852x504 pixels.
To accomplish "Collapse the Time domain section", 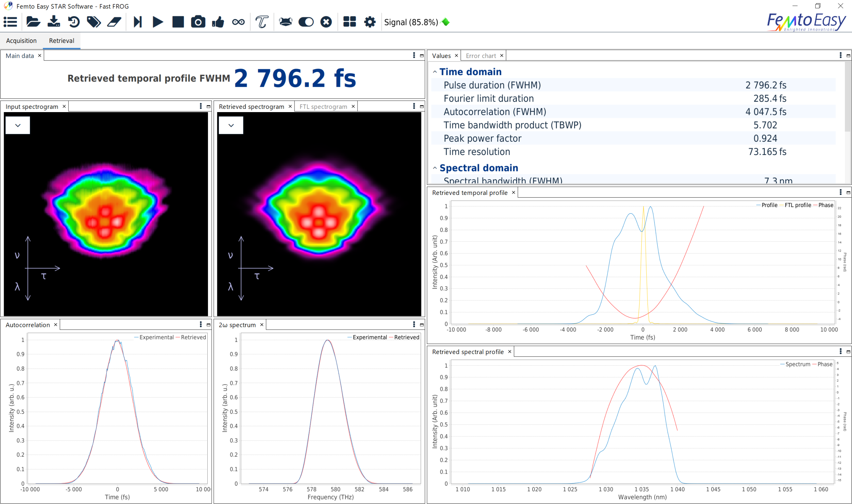I will point(435,72).
